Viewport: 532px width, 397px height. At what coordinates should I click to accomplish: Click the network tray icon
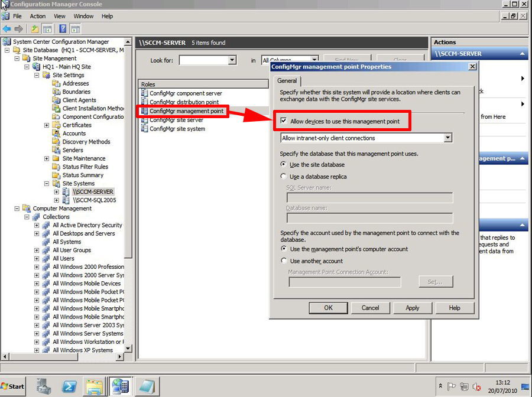464,386
